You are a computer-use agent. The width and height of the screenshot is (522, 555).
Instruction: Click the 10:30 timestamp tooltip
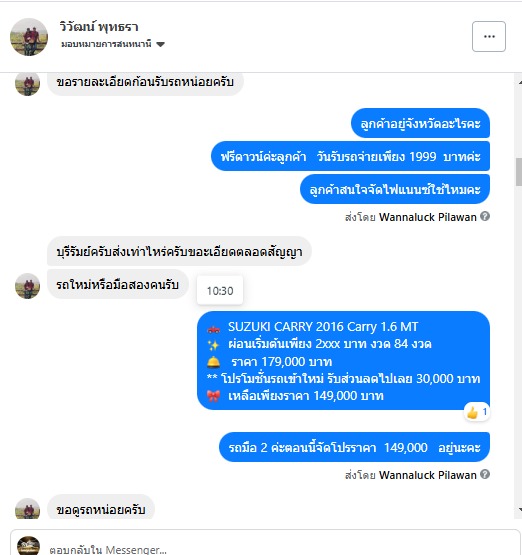[x=220, y=291]
